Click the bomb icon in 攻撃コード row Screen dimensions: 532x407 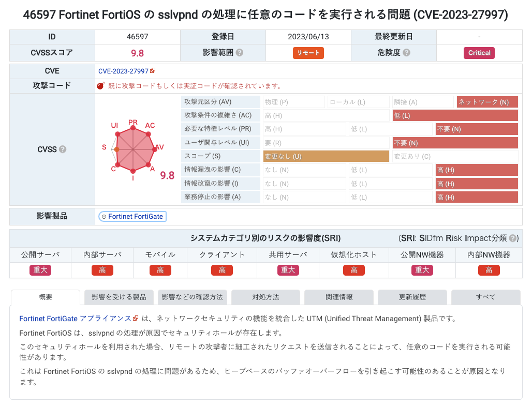click(x=100, y=86)
